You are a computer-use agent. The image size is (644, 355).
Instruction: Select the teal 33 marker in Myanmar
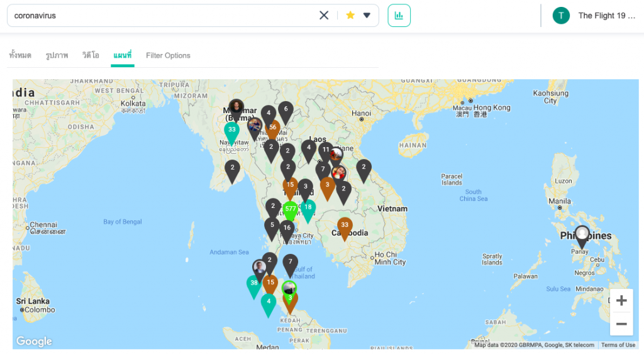click(x=231, y=133)
